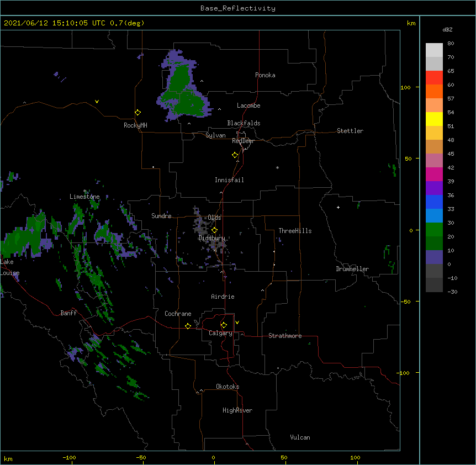The width and height of the screenshot is (476, 465).
Task: Click the Drumheller label
Action: pos(352,269)
